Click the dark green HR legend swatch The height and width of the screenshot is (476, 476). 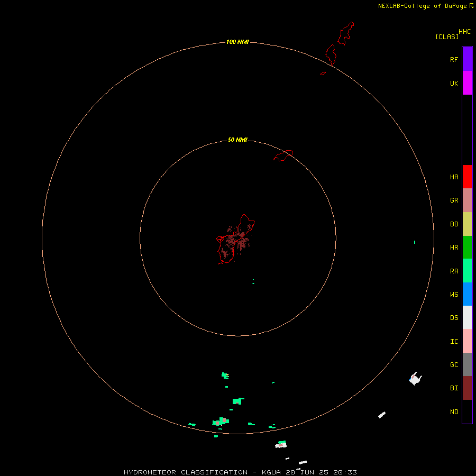(467, 247)
